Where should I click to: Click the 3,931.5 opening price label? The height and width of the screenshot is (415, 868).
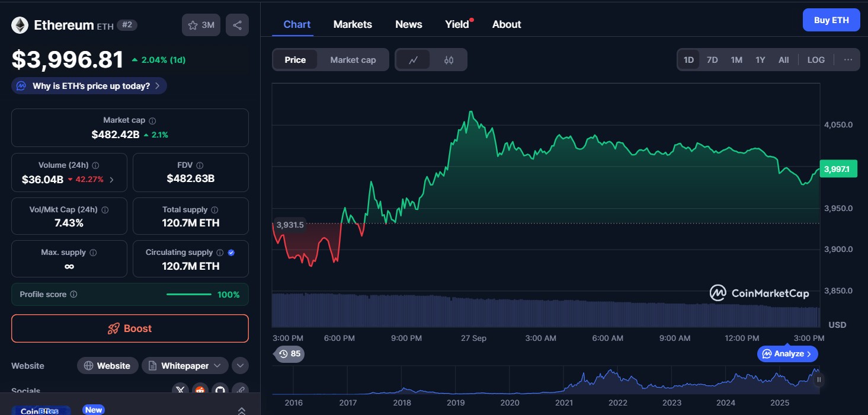pos(290,225)
